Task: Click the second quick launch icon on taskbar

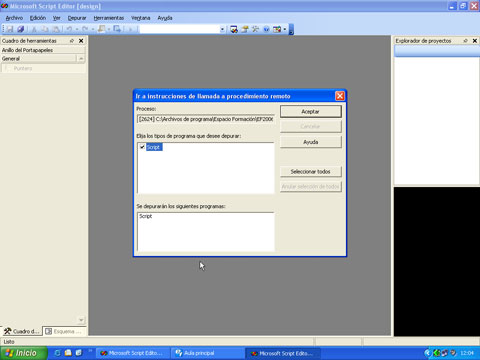Action: 68,353
